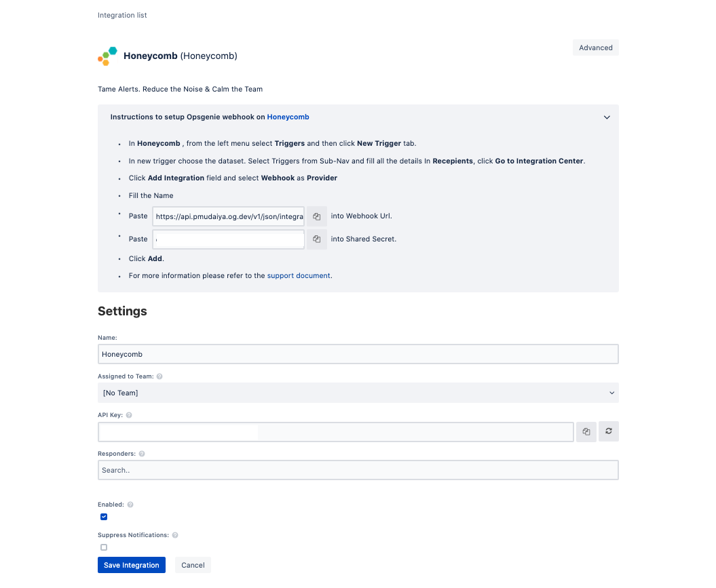Click the 'Tame Alerts. Reduce the Noise' tagline
This screenshot has height=588, width=716.
(x=181, y=90)
